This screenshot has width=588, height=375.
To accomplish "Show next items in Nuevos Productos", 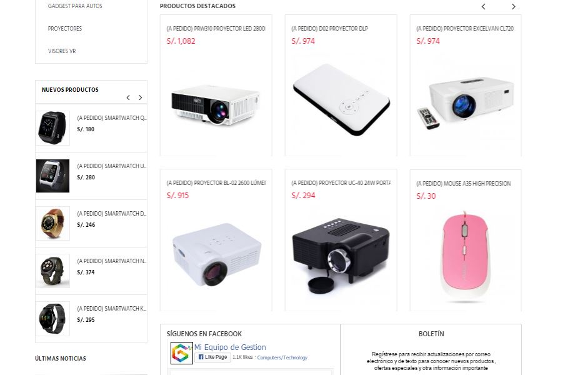I will click(140, 97).
